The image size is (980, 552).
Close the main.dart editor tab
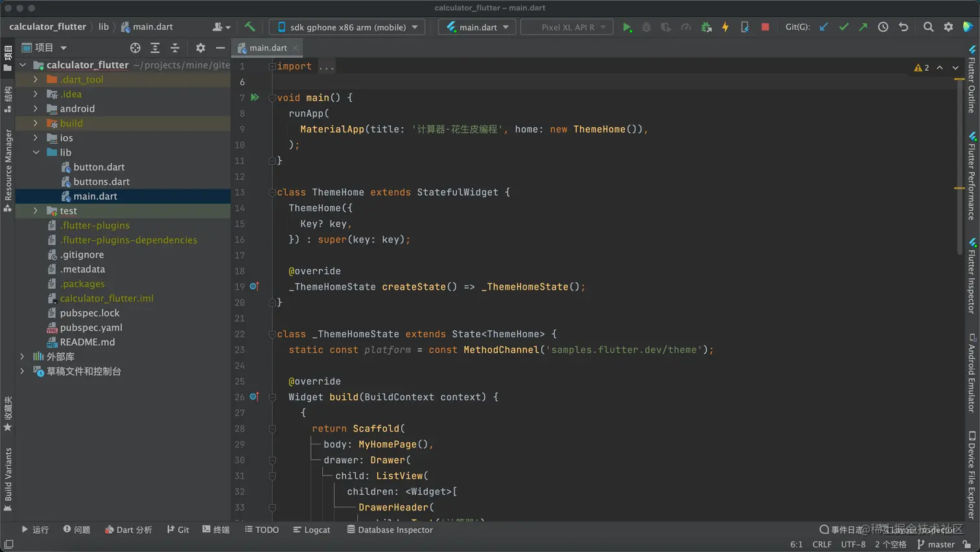tap(296, 48)
